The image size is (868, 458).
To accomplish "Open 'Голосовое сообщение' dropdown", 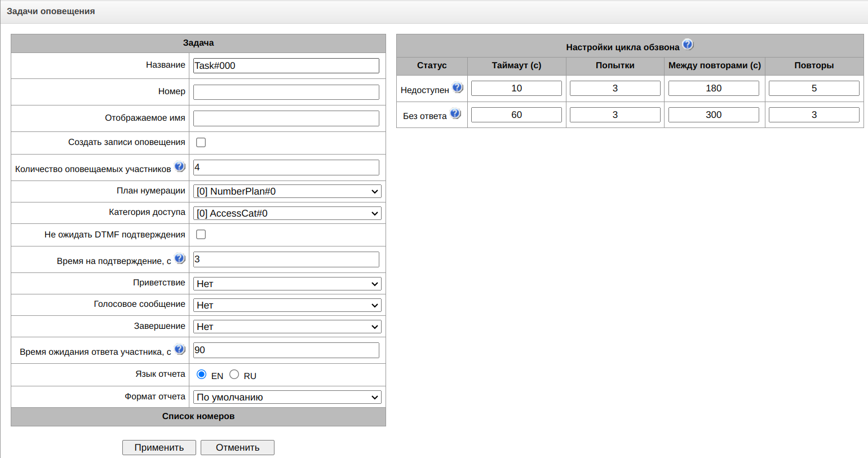I will pyautogui.click(x=287, y=305).
